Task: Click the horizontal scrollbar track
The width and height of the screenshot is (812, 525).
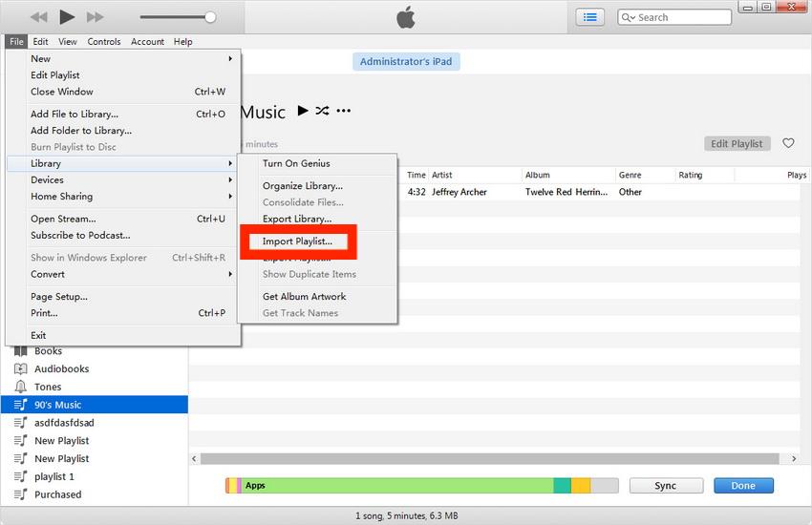Action: coord(490,459)
